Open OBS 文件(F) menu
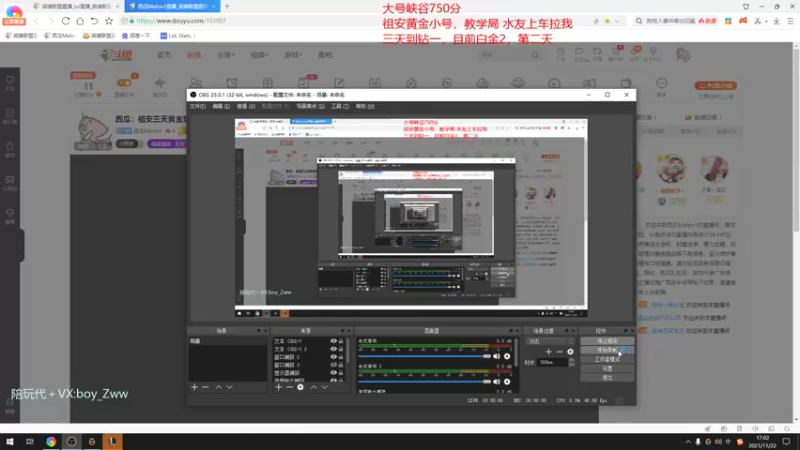This screenshot has height=450, width=800. point(197,106)
